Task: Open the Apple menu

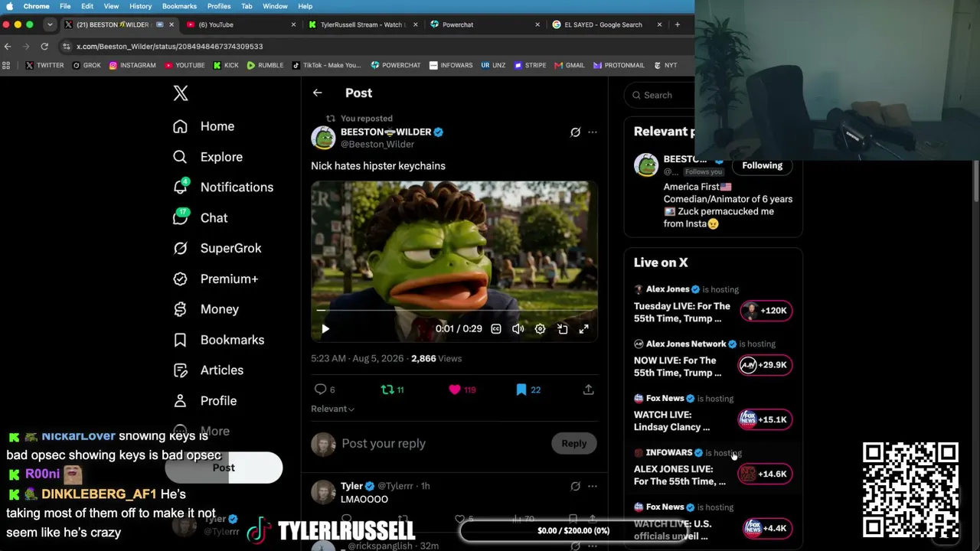Action: pos(9,6)
